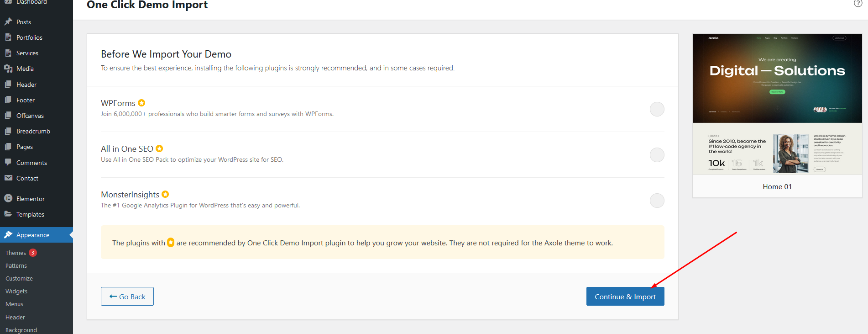Toggle the MonsterInsights plugin checkbox
The width and height of the screenshot is (868, 334).
657,201
